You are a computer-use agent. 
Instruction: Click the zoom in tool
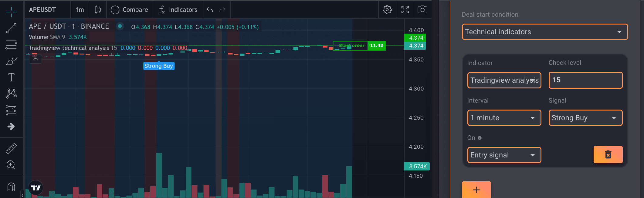[11, 165]
